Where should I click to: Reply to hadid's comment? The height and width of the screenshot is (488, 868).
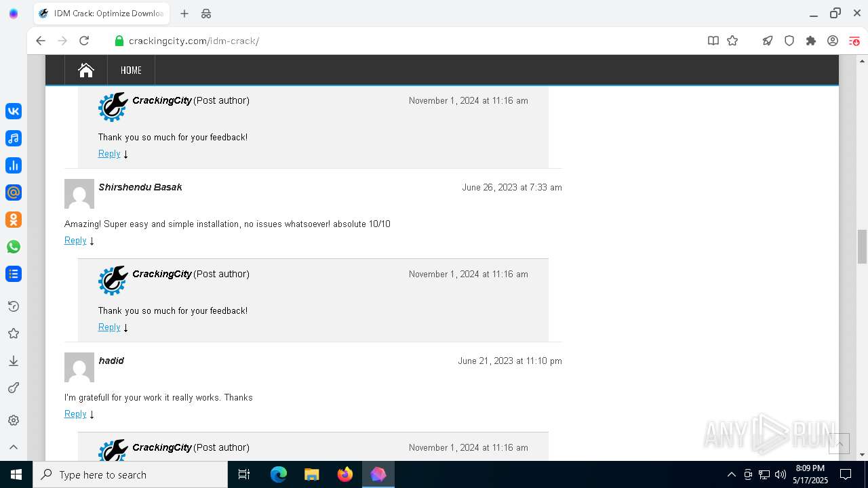75,414
